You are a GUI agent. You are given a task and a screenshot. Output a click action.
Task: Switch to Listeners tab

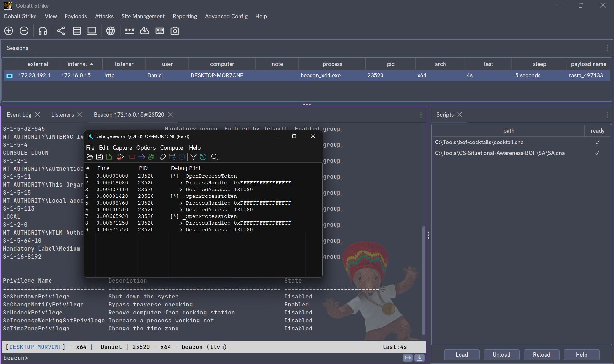tap(62, 115)
